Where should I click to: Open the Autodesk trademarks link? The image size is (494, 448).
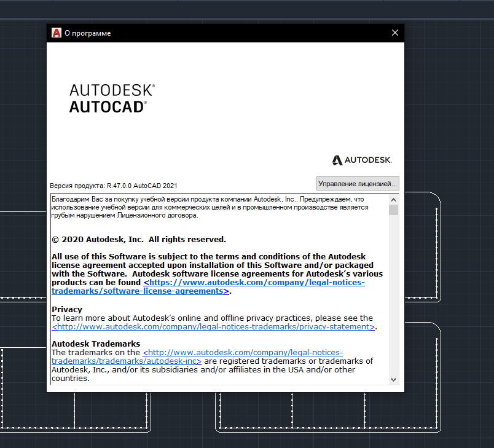(197, 356)
